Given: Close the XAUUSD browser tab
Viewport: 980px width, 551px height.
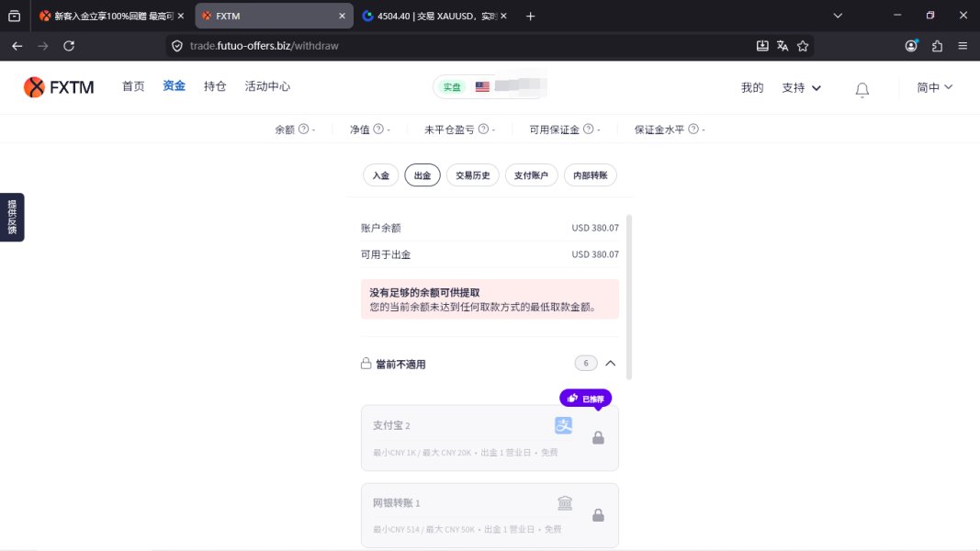Looking at the screenshot, I should [503, 17].
